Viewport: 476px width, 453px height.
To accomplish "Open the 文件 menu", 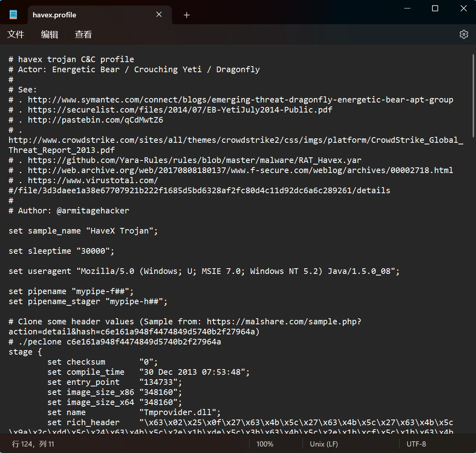I will click(16, 34).
